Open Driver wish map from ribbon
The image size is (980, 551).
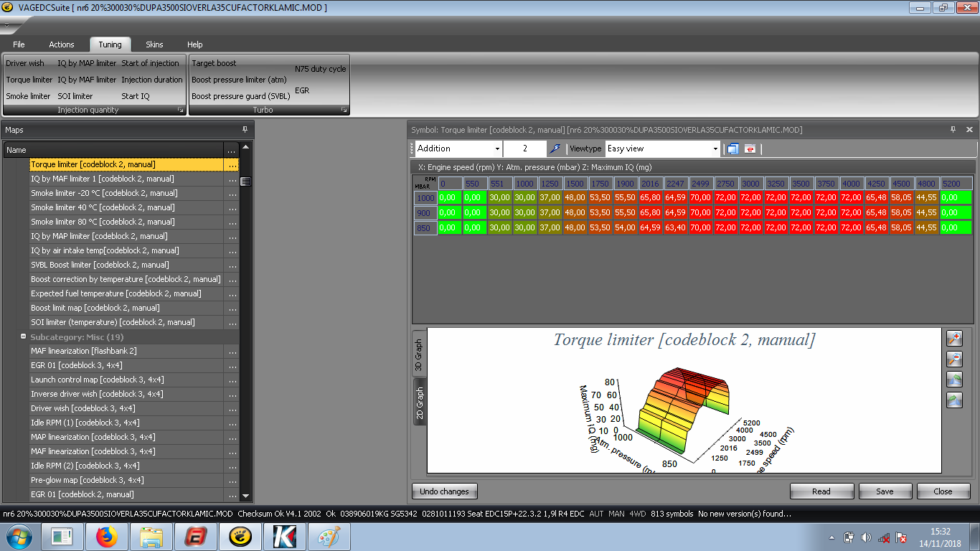25,63
